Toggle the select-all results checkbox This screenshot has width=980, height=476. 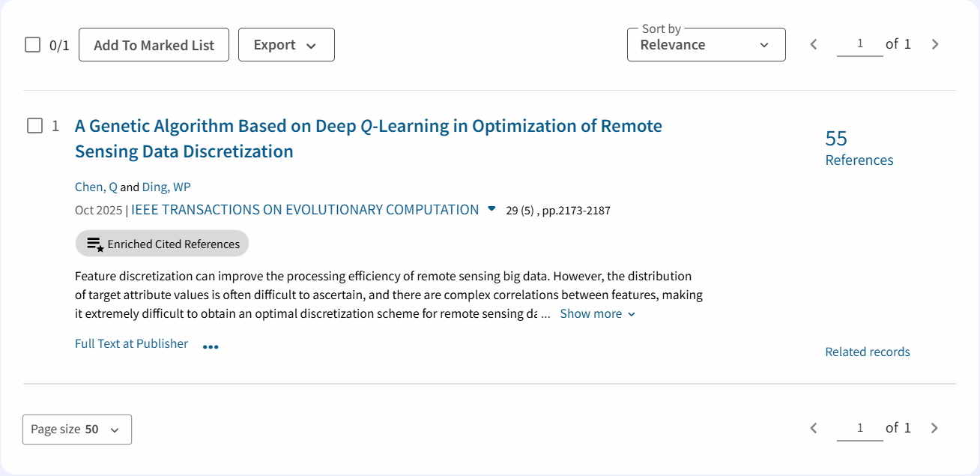pos(32,45)
